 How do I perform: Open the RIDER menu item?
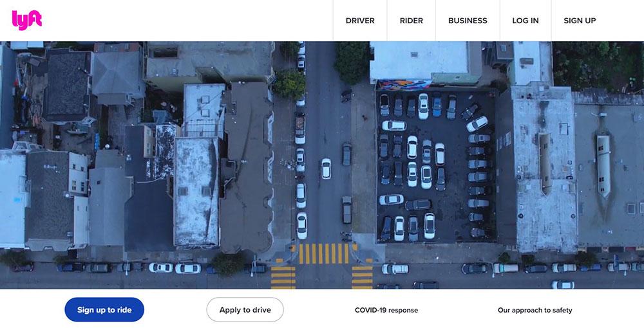coord(411,21)
